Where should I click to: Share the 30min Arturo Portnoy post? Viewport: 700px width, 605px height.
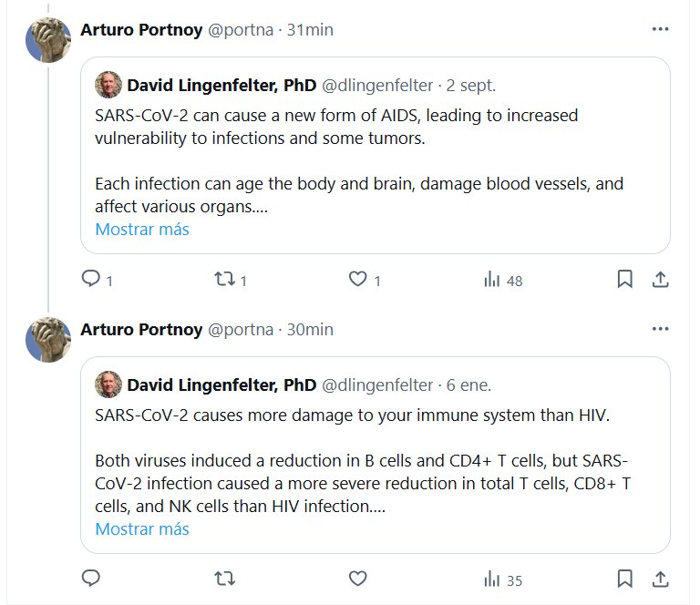click(x=662, y=579)
